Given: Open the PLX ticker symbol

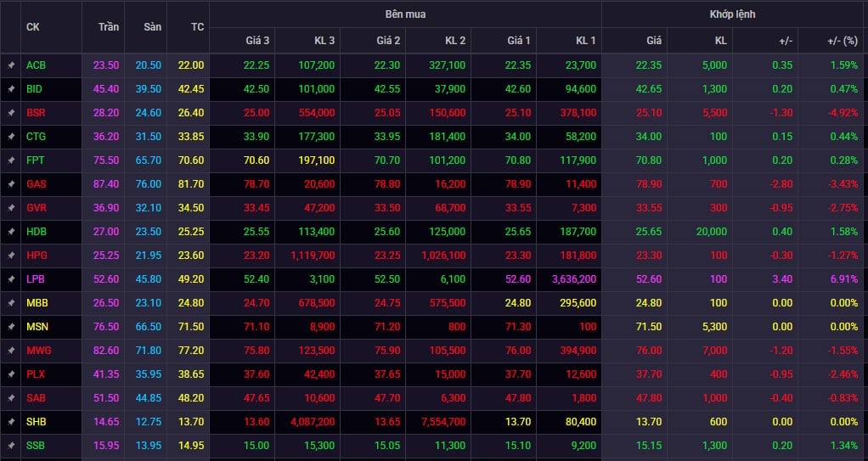Looking at the screenshot, I should (36, 374).
